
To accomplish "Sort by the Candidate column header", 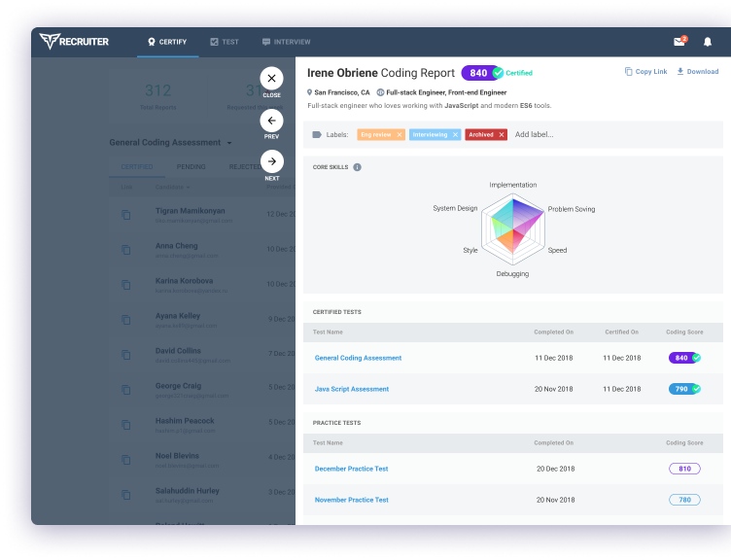I will pyautogui.click(x=172, y=187).
